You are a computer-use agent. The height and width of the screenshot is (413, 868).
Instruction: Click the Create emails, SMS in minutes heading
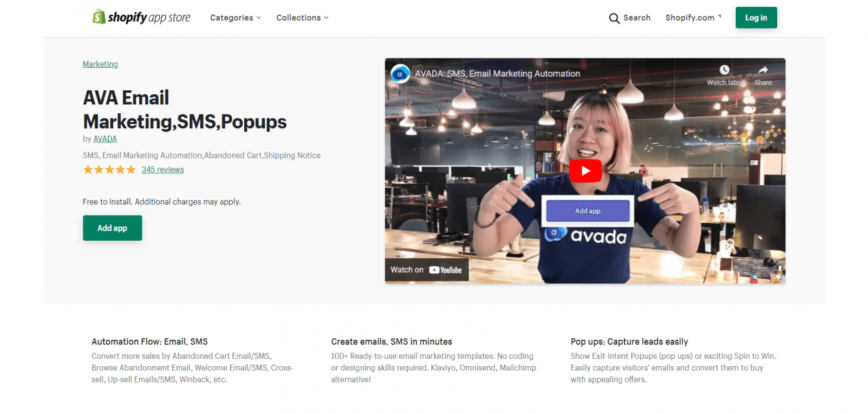click(392, 342)
